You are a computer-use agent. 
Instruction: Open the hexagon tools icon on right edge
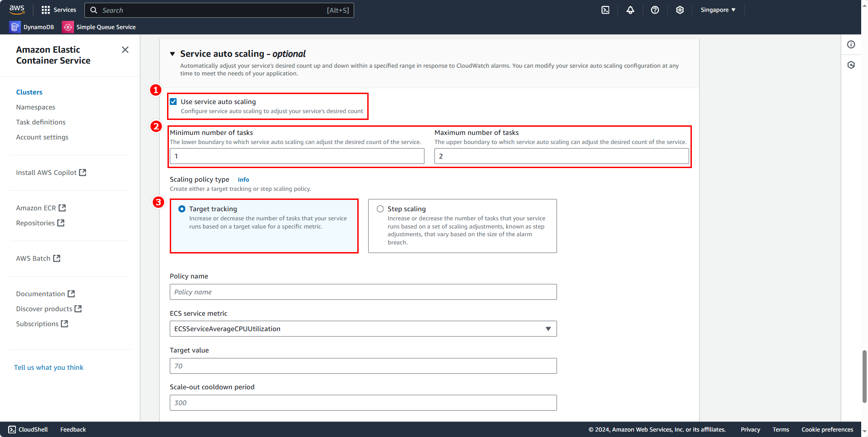click(851, 65)
